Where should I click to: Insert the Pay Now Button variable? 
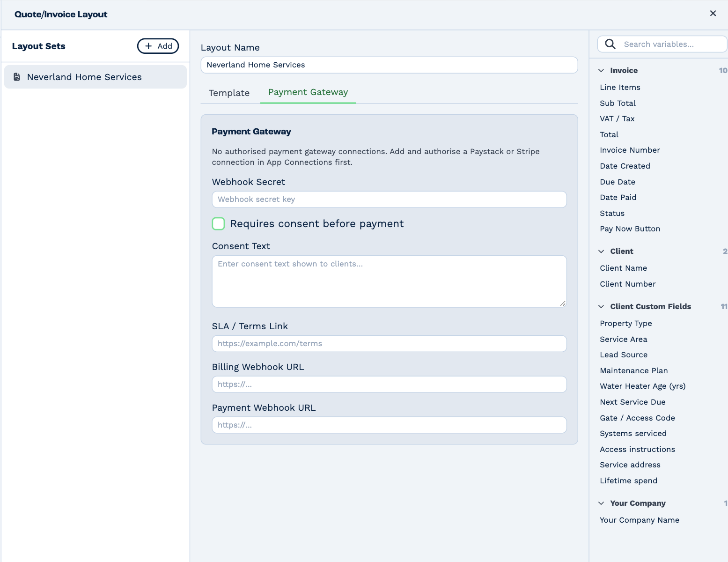[x=630, y=229]
